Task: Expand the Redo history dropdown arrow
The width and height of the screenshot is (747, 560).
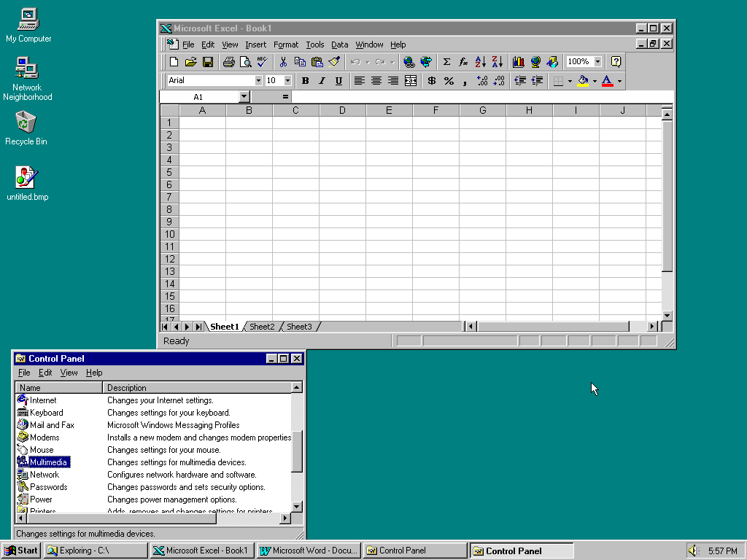Action: pos(392,62)
